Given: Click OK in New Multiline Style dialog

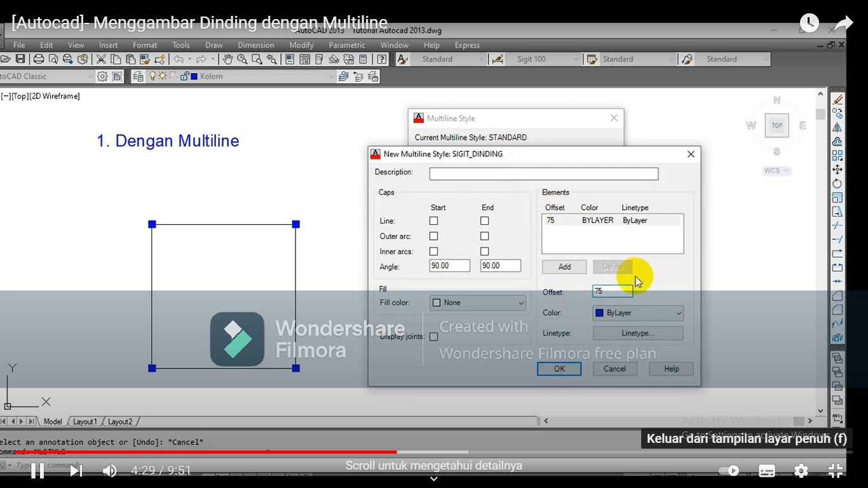Looking at the screenshot, I should pos(559,369).
